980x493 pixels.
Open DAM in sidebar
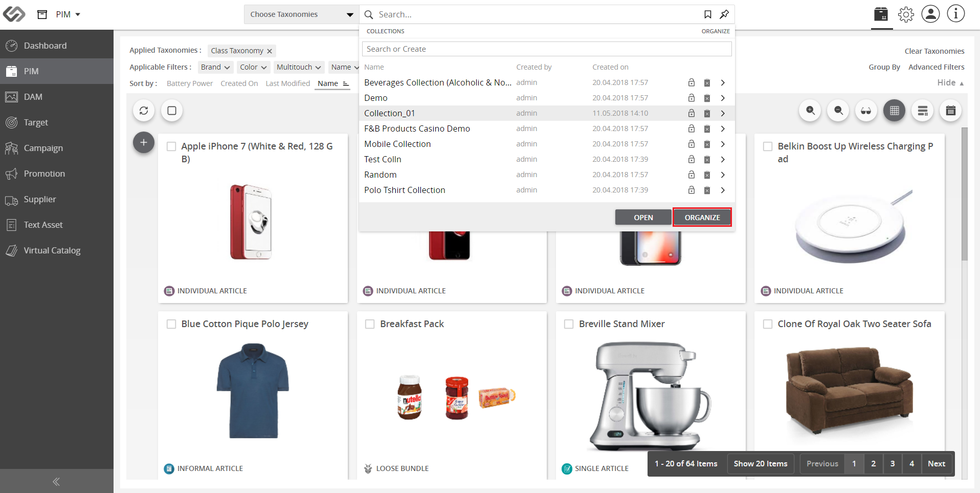pos(57,97)
